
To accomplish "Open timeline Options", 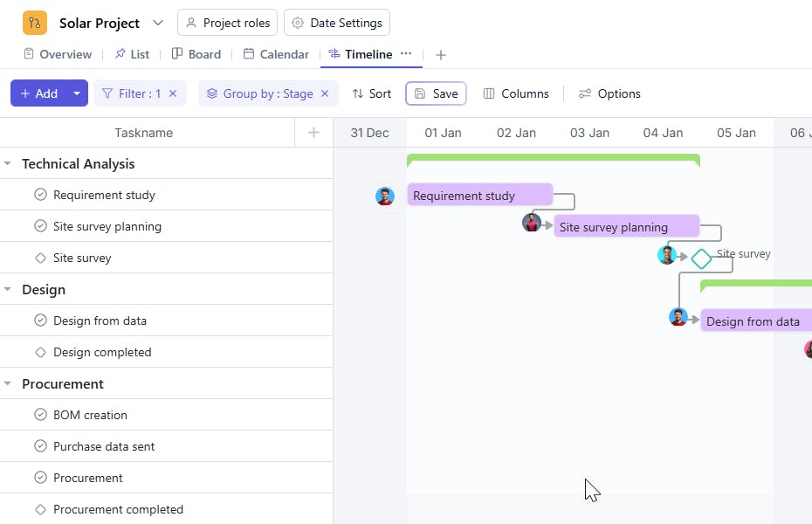I will [609, 93].
